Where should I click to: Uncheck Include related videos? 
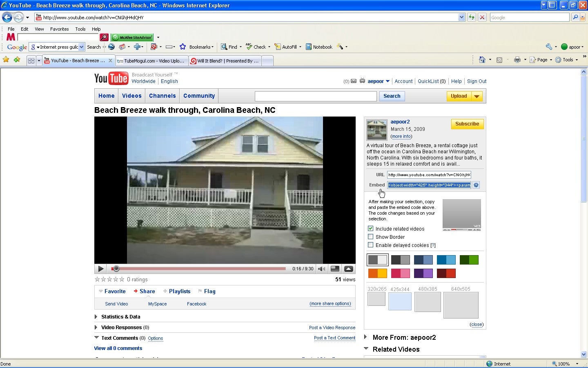[371, 229]
